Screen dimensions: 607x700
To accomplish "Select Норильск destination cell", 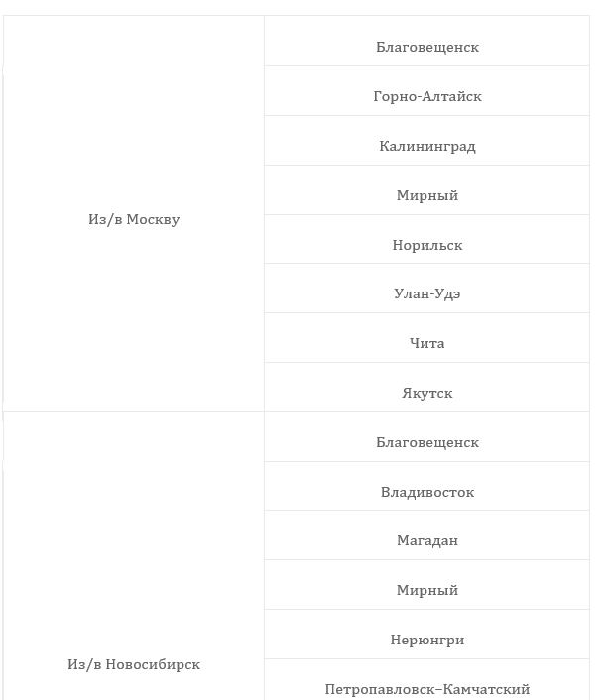I will pos(427,239).
